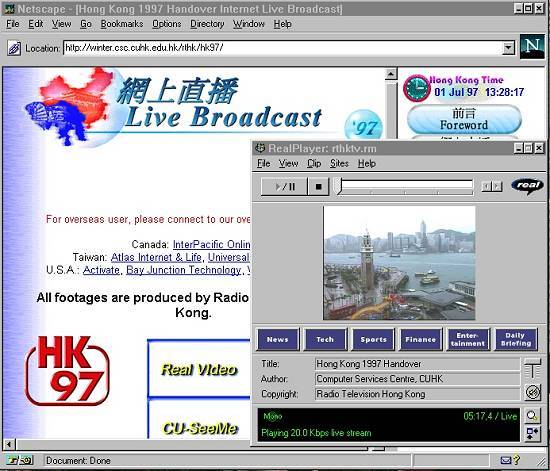Click the live video image in RealPlayer

(x=399, y=263)
